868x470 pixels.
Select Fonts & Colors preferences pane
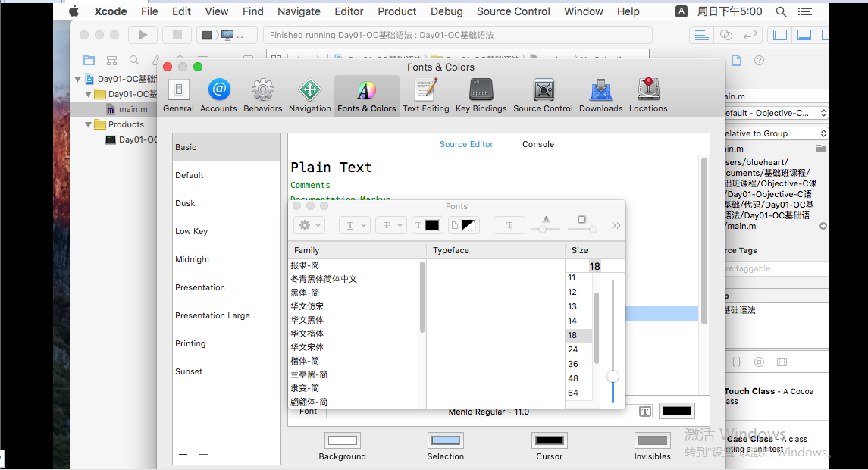(x=366, y=96)
